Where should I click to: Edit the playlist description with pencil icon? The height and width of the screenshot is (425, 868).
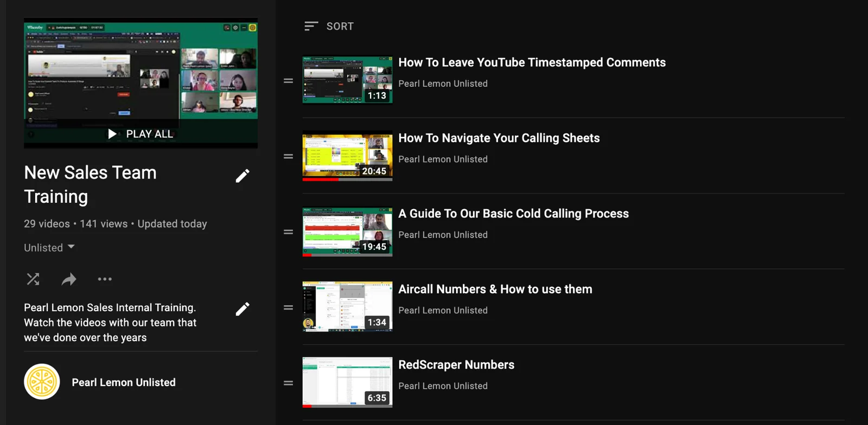pos(242,309)
